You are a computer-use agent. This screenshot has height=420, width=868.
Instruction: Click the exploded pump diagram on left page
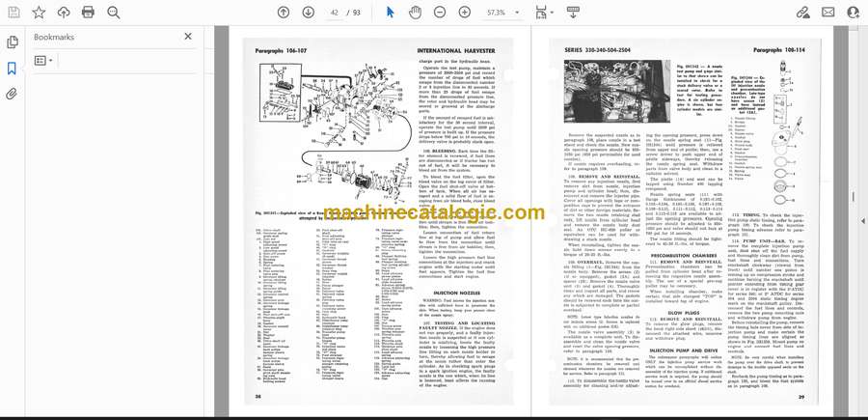[333, 131]
